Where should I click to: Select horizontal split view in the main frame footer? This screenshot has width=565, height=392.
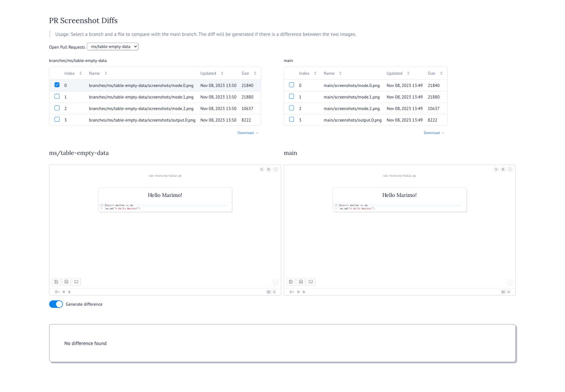click(x=509, y=292)
